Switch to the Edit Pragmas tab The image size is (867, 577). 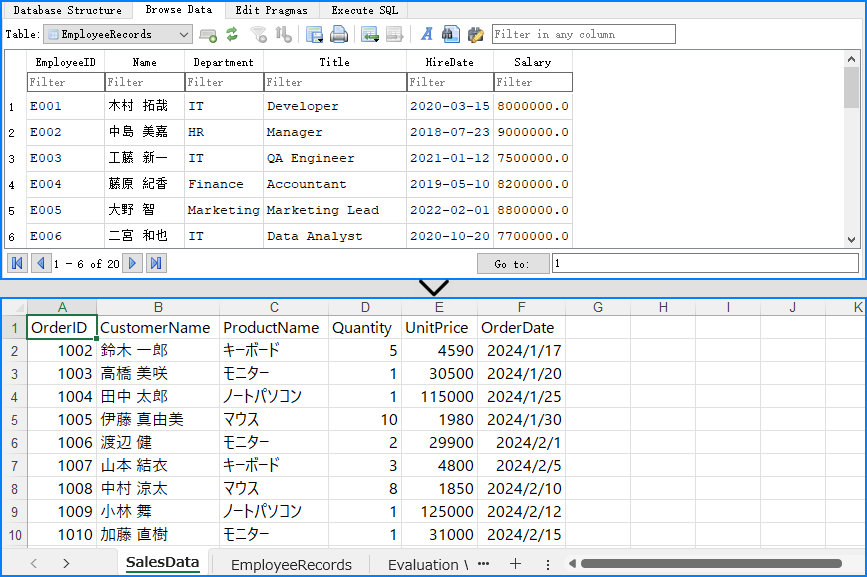click(x=271, y=10)
